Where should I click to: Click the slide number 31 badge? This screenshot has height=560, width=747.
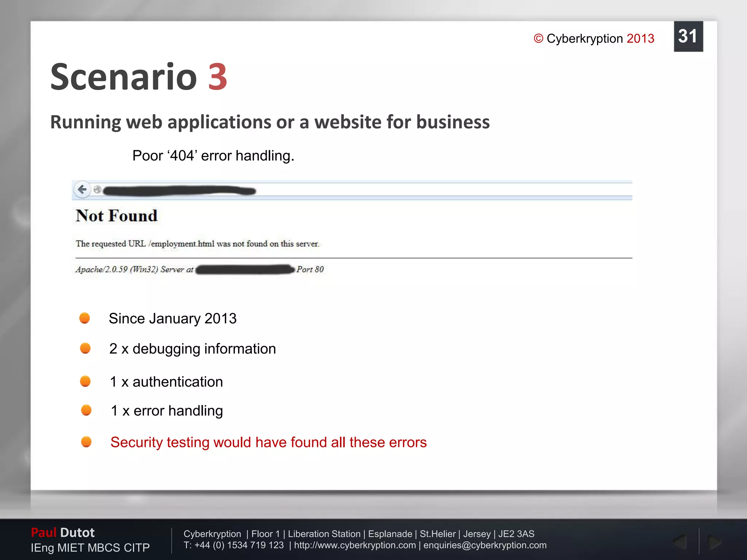[688, 36]
